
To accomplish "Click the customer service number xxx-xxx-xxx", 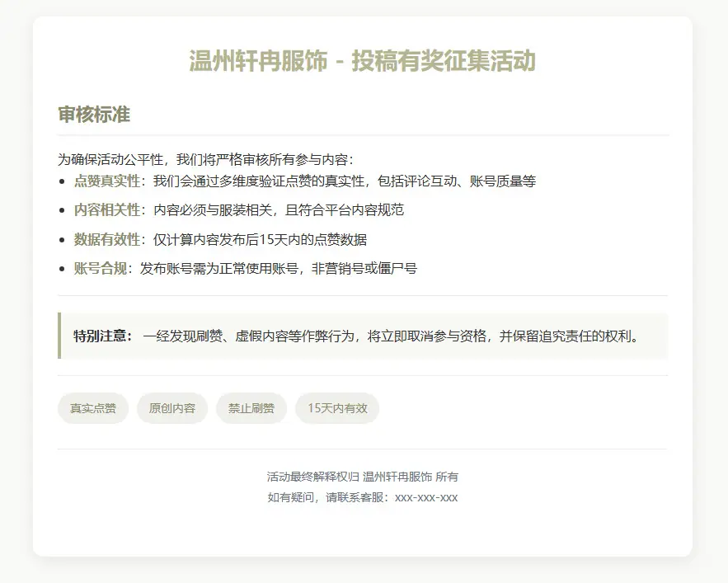I will pos(426,497).
